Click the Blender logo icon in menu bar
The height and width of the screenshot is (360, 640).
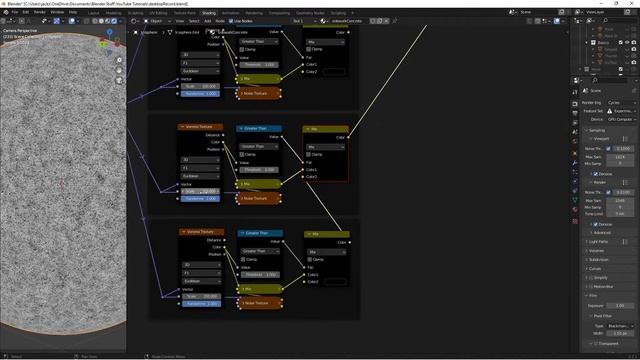(6, 12)
